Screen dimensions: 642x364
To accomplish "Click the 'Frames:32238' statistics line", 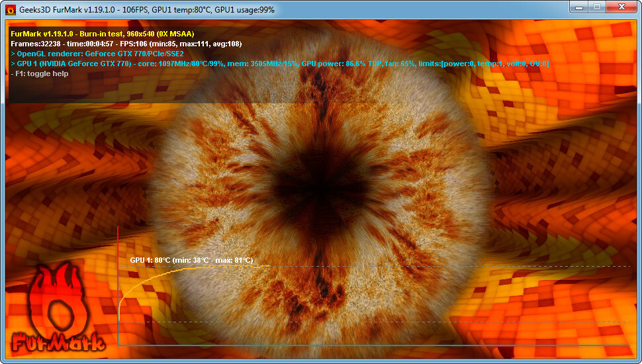I will 126,44.
